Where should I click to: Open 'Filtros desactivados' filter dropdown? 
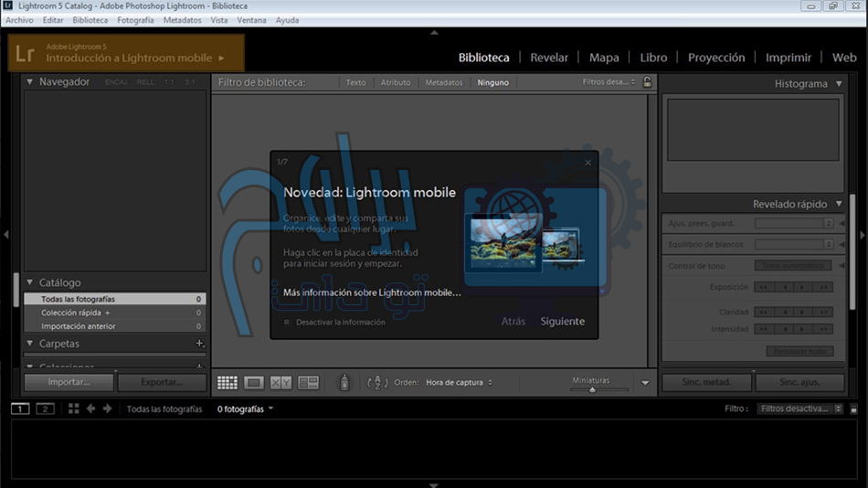coord(799,408)
